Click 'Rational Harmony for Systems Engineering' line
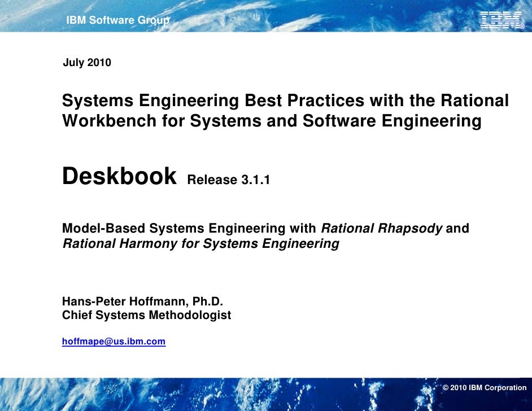This screenshot has height=411, width=532. coord(201,243)
